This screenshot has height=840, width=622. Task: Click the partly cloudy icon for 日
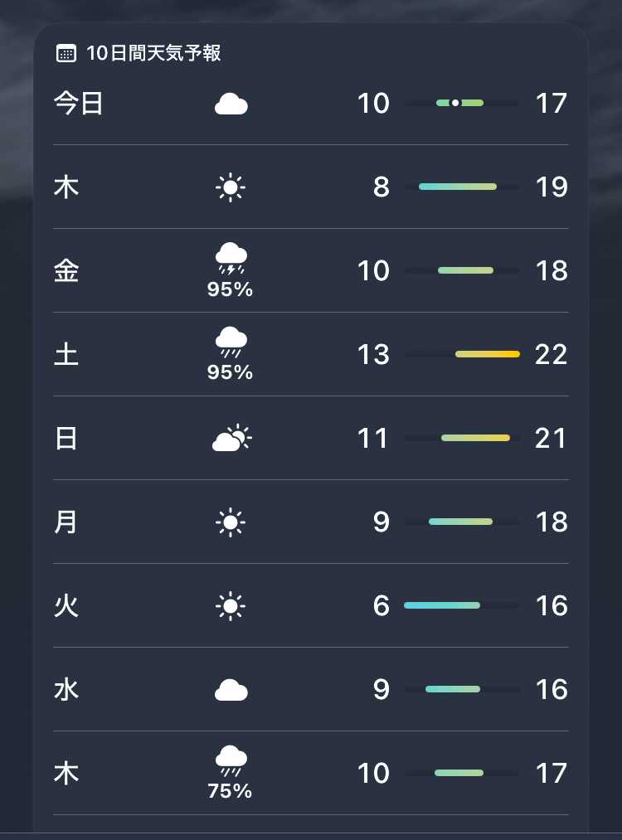click(231, 438)
